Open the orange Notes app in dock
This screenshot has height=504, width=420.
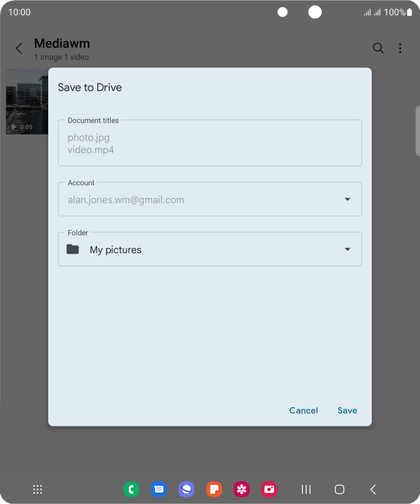(x=214, y=490)
